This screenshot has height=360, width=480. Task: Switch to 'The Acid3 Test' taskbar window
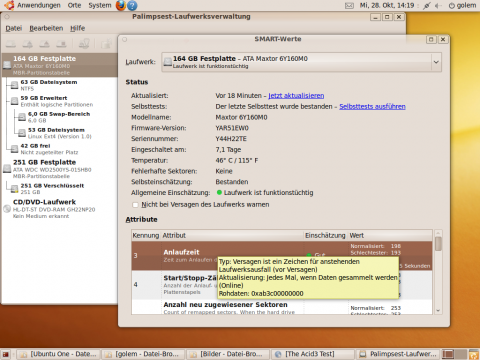(313, 354)
